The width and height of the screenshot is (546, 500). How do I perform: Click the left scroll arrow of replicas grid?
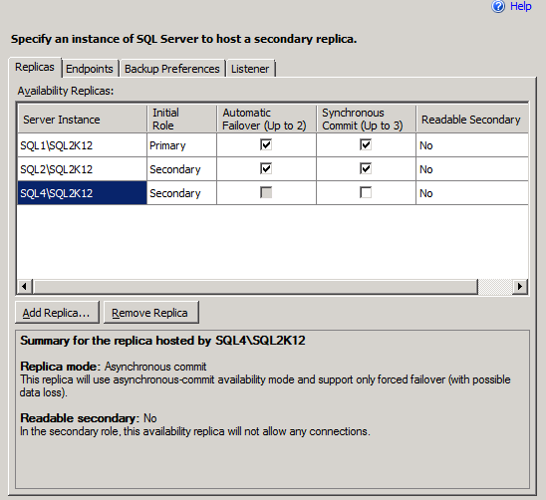[24, 287]
